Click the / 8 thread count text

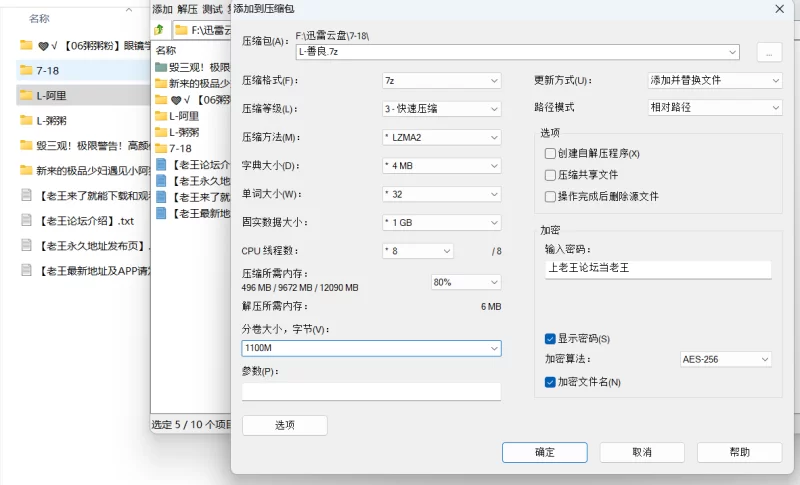496,251
